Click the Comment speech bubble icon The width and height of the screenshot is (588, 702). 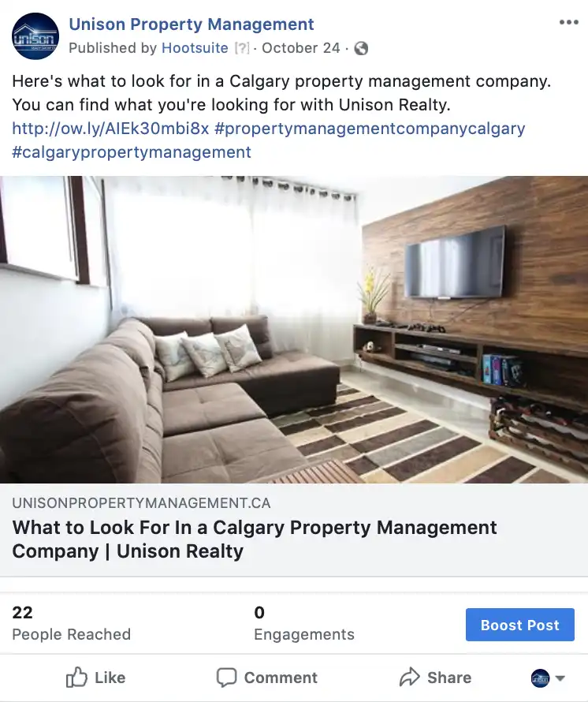[226, 678]
